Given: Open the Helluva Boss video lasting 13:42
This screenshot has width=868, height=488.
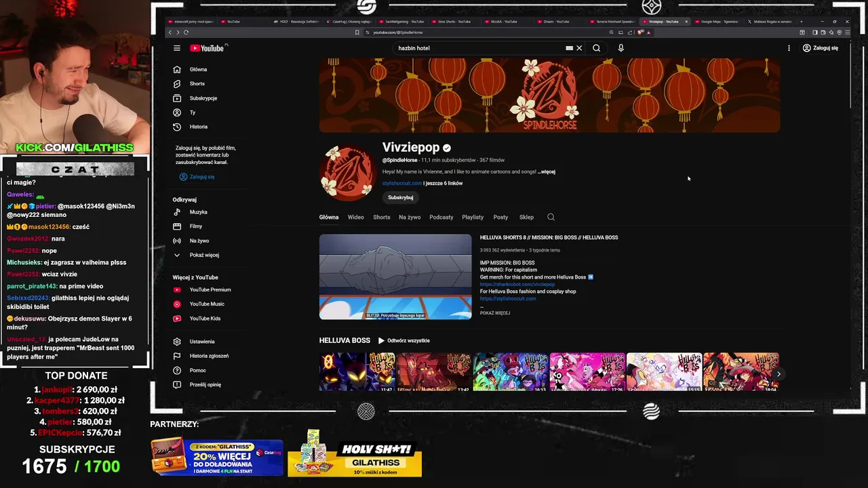Looking at the screenshot, I should (x=433, y=372).
